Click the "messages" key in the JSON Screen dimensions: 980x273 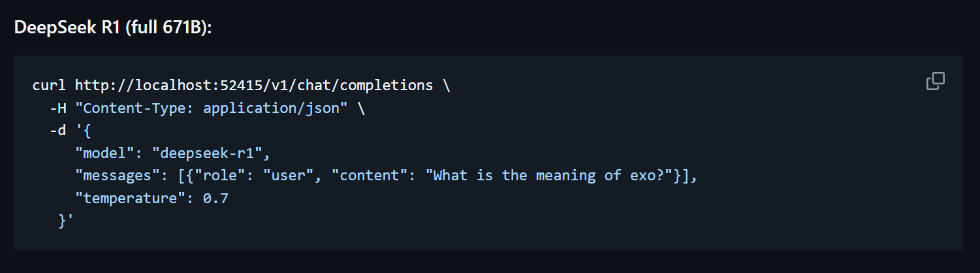(118, 176)
